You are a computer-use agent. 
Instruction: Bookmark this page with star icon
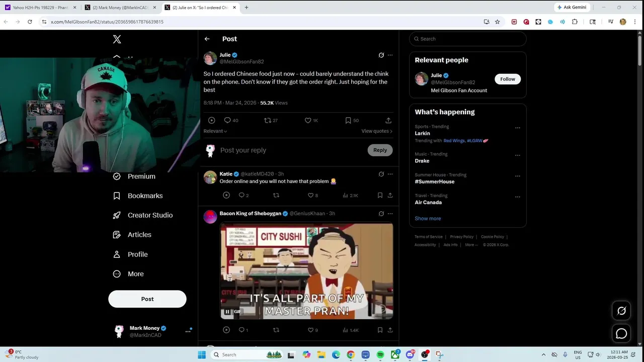tap(497, 22)
